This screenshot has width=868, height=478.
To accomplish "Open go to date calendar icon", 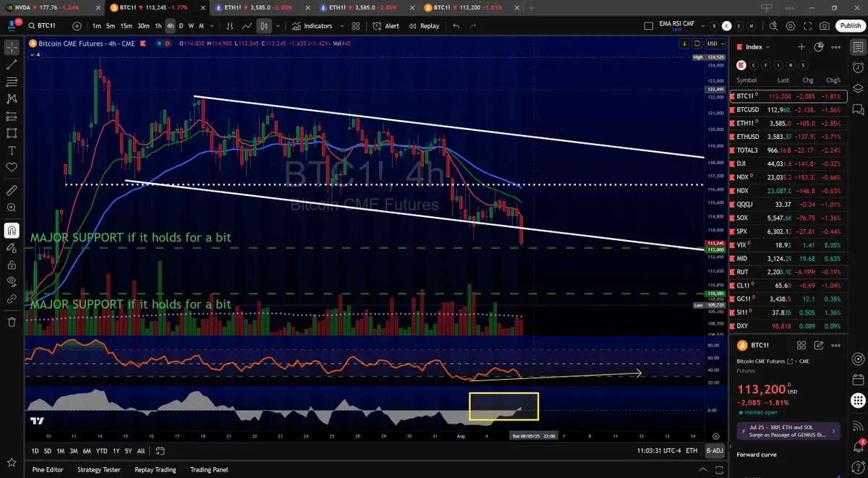I will (160, 451).
